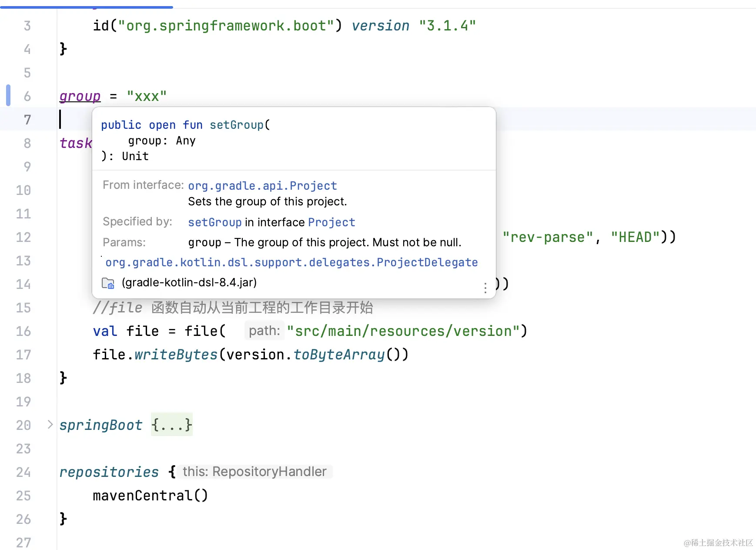Unfold the collapsed {...} region after springBoot
The height and width of the screenshot is (550, 756).
click(172, 425)
